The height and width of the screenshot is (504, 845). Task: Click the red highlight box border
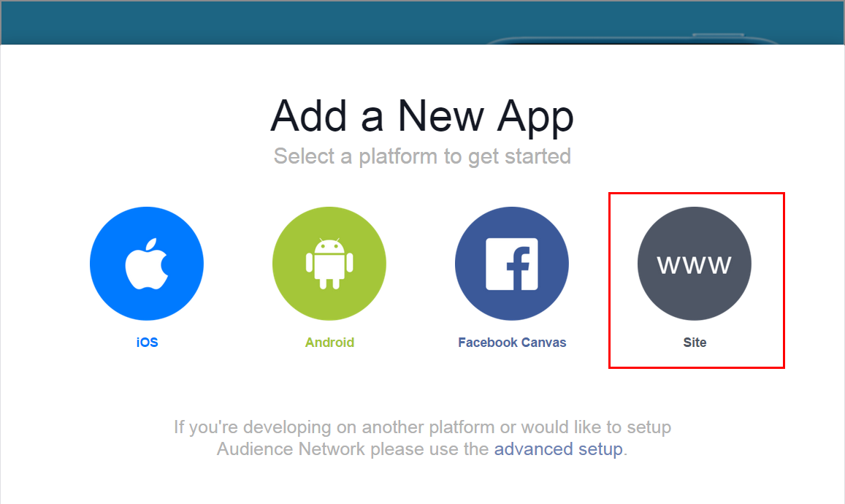click(x=696, y=193)
